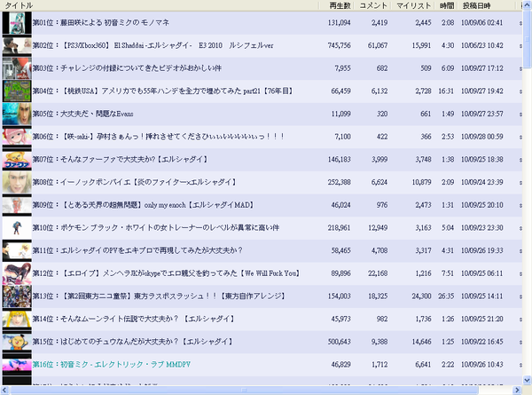Click the horizontal scrollbar thumb
The width and height of the screenshot is (532, 395).
tap(244, 390)
